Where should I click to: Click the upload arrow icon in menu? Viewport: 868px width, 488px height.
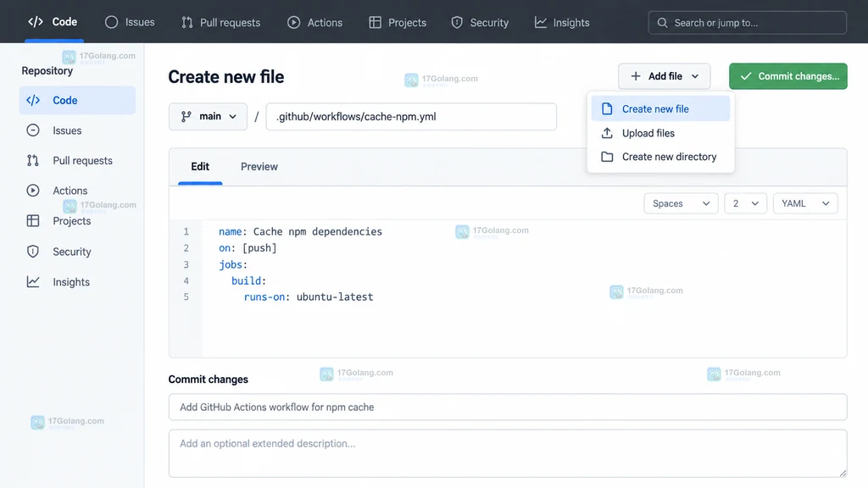(607, 133)
